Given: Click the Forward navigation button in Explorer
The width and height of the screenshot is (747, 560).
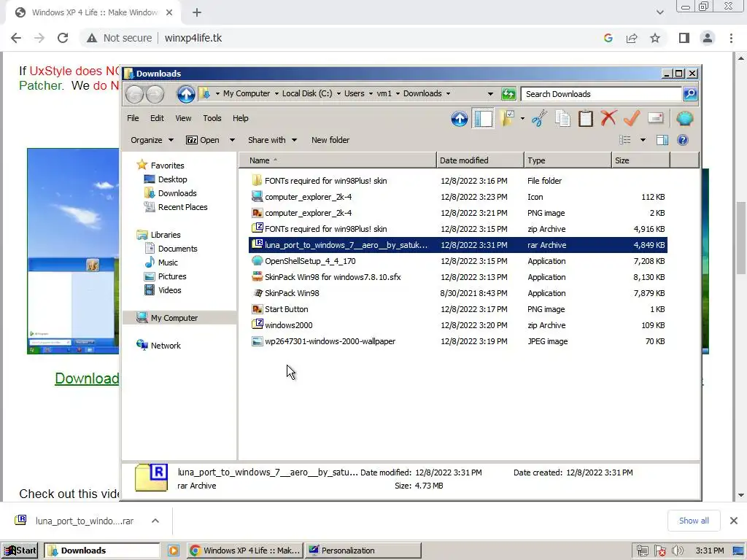Looking at the screenshot, I should [x=155, y=94].
